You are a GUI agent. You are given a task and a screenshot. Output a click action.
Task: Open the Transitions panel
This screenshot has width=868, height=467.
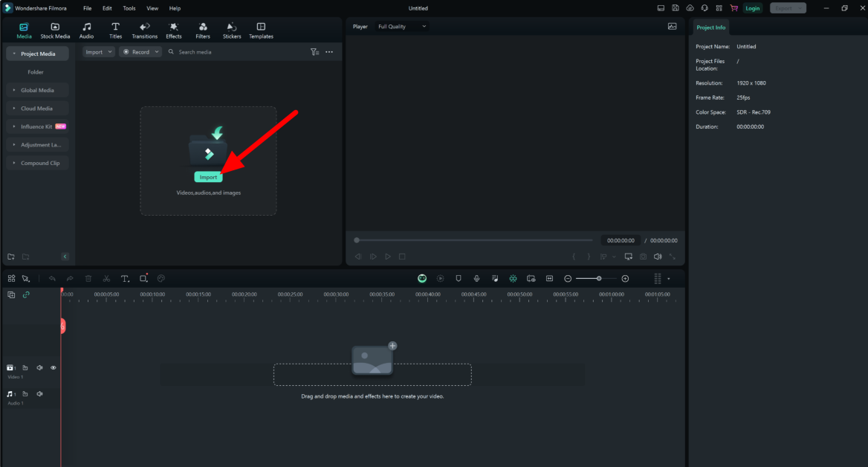(x=144, y=30)
